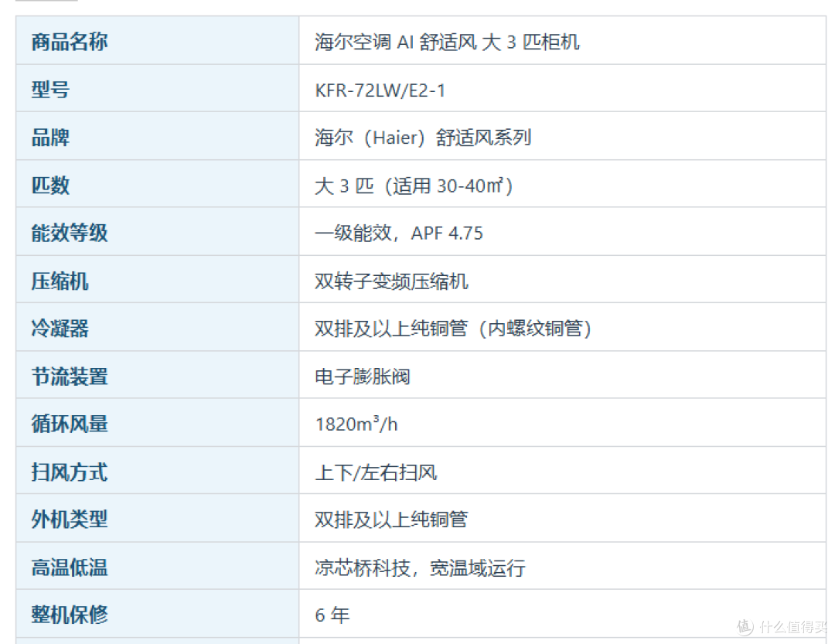Click the 外机类型 label cell

point(157,518)
